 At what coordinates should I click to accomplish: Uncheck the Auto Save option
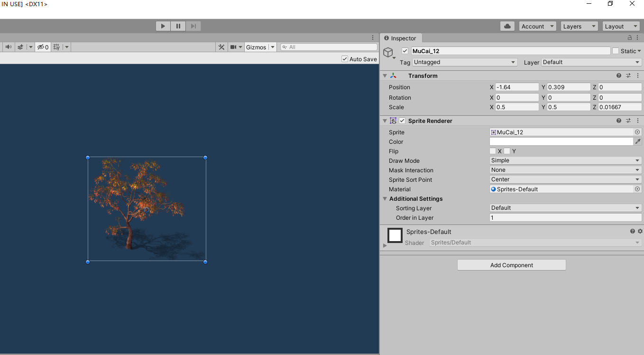pyautogui.click(x=345, y=59)
